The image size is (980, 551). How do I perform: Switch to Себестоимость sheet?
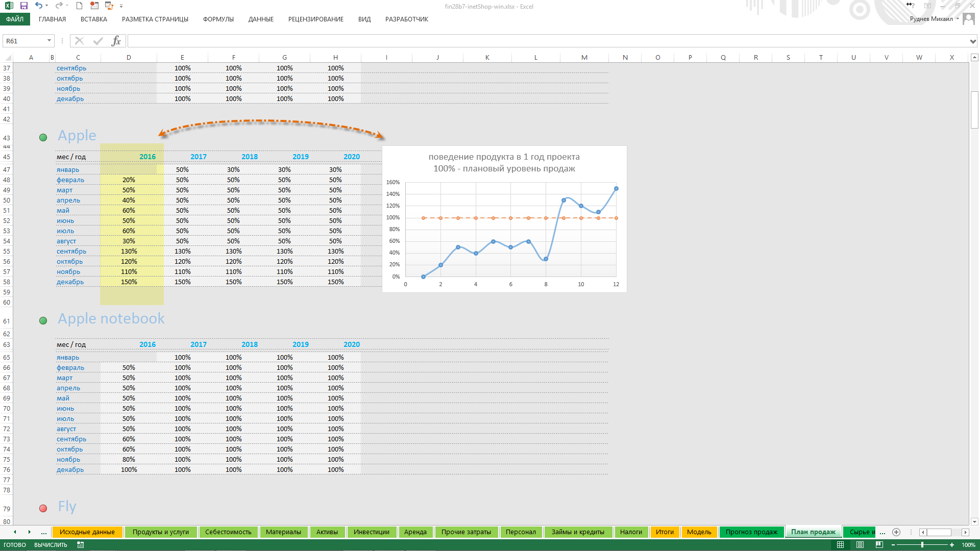228,532
